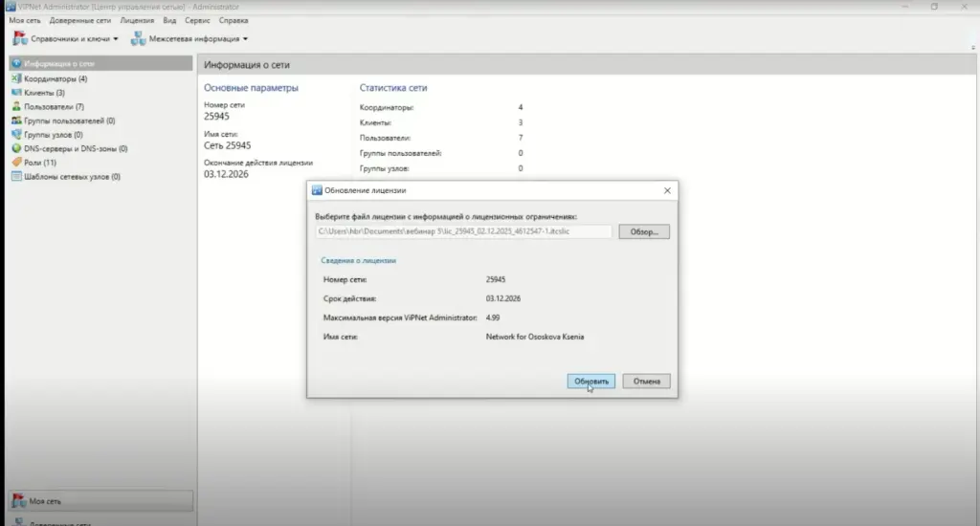Restore the ViPNet Administrator window
Screen dimensions: 980x526
point(934,7)
